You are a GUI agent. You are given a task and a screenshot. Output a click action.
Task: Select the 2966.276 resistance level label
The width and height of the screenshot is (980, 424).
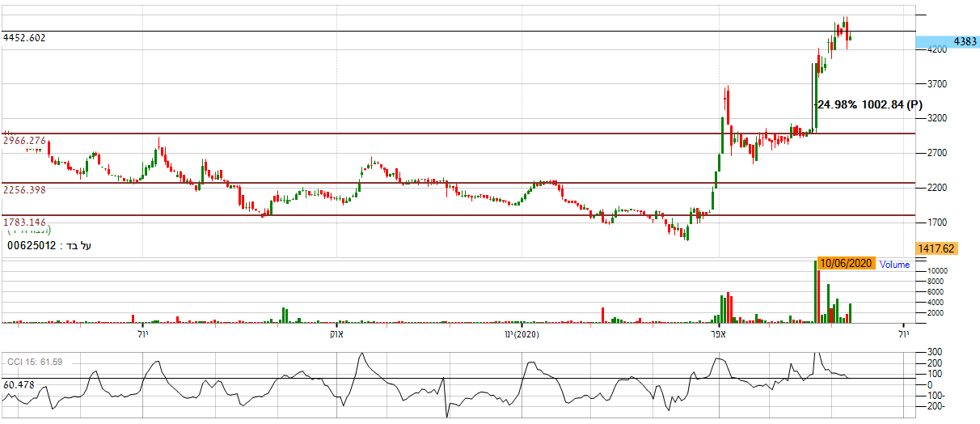(26, 141)
